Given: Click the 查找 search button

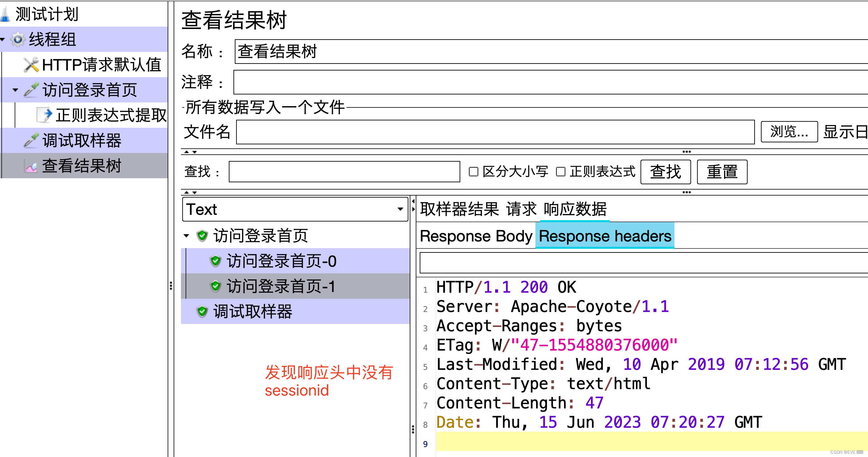Looking at the screenshot, I should point(665,172).
